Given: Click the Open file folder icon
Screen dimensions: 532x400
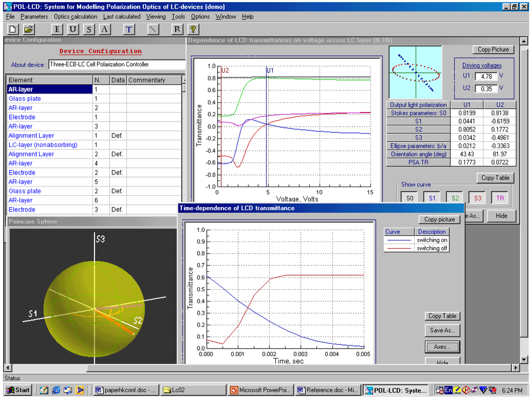Looking at the screenshot, I should 29,29.
